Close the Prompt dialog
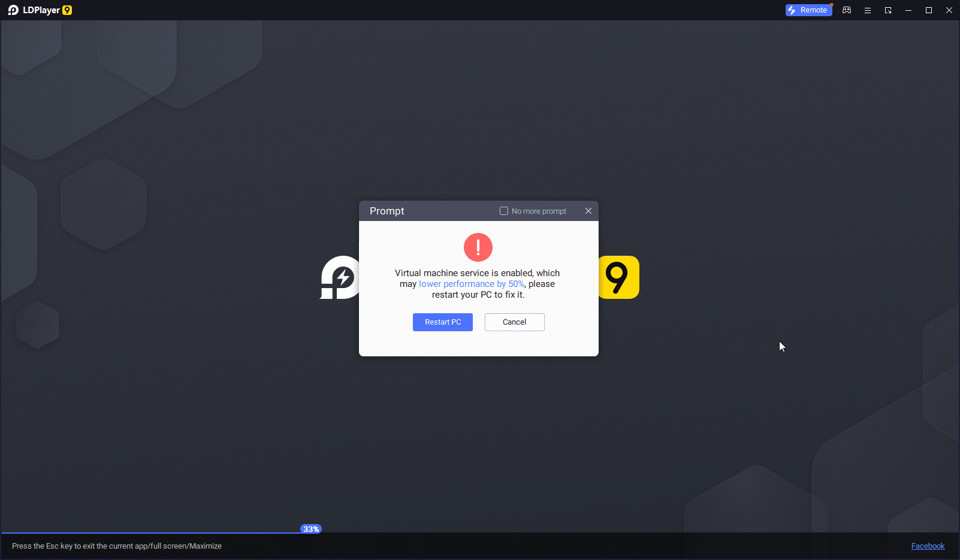 pos(588,211)
